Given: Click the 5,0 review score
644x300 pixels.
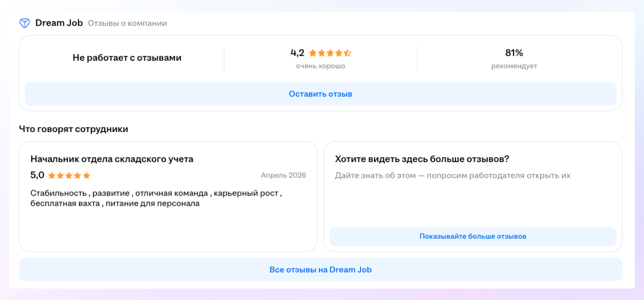Looking at the screenshot, I should [x=37, y=175].
